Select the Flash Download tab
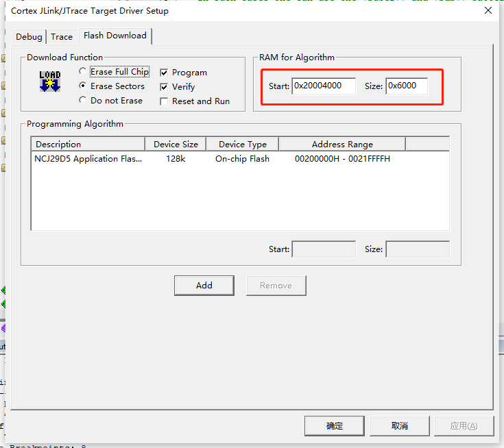 [x=115, y=36]
